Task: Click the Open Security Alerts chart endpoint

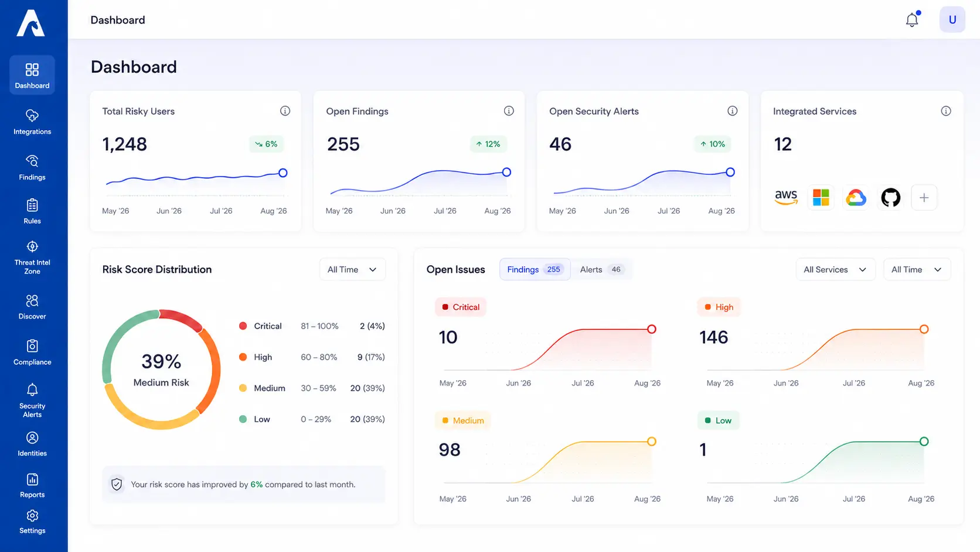Action: click(730, 172)
